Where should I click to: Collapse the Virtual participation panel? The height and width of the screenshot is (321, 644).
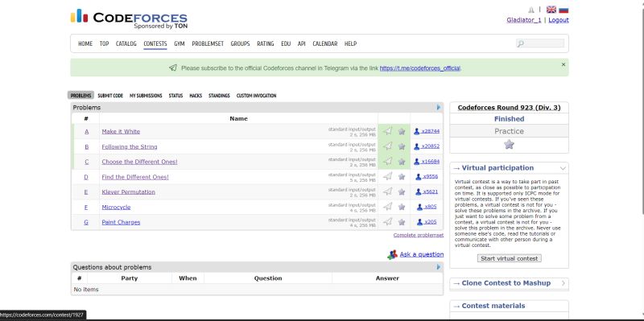(x=563, y=168)
